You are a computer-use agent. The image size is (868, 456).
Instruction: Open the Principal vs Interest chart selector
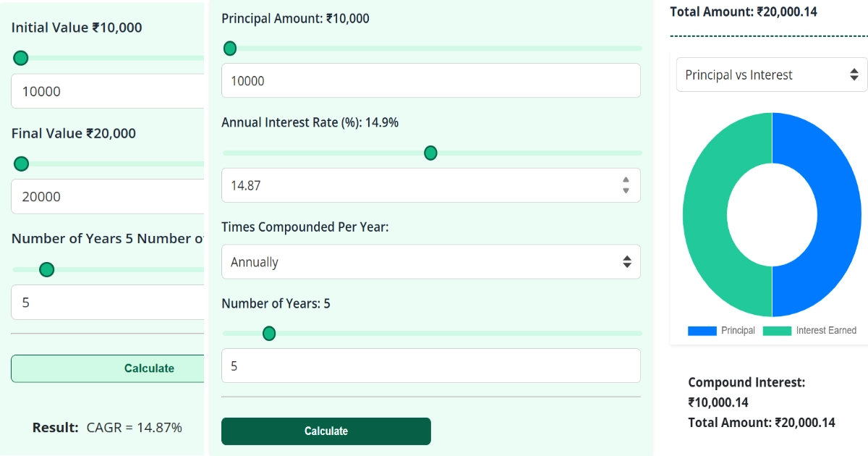770,75
